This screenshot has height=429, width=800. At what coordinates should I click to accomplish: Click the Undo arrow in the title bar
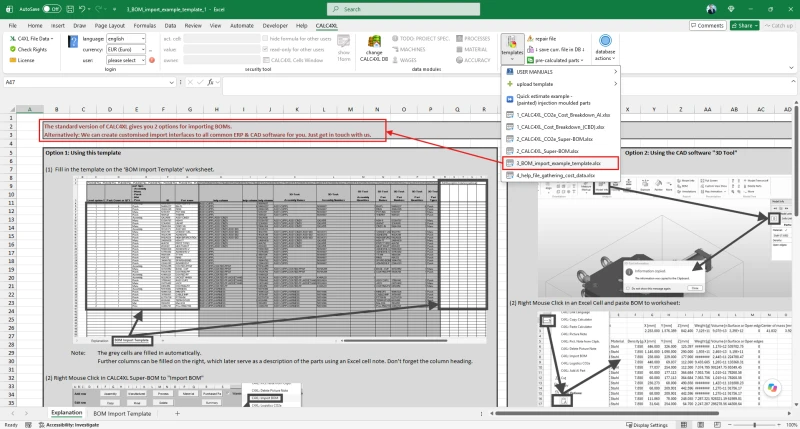click(82, 9)
